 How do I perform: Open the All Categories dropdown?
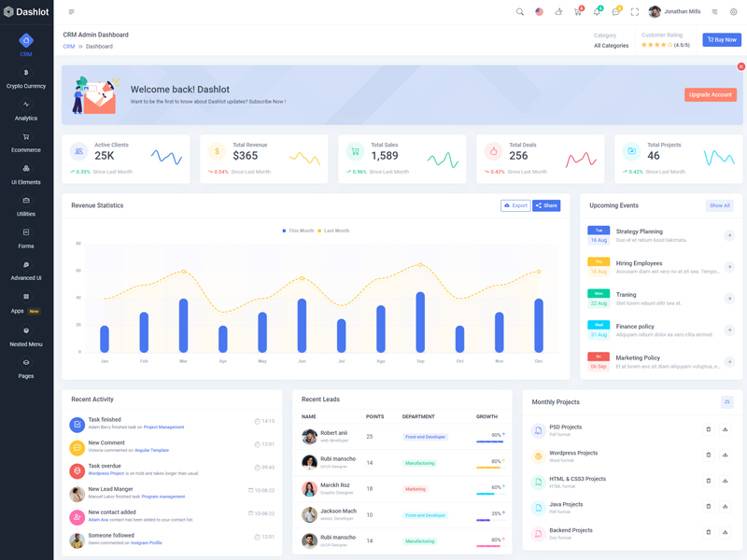(x=611, y=45)
